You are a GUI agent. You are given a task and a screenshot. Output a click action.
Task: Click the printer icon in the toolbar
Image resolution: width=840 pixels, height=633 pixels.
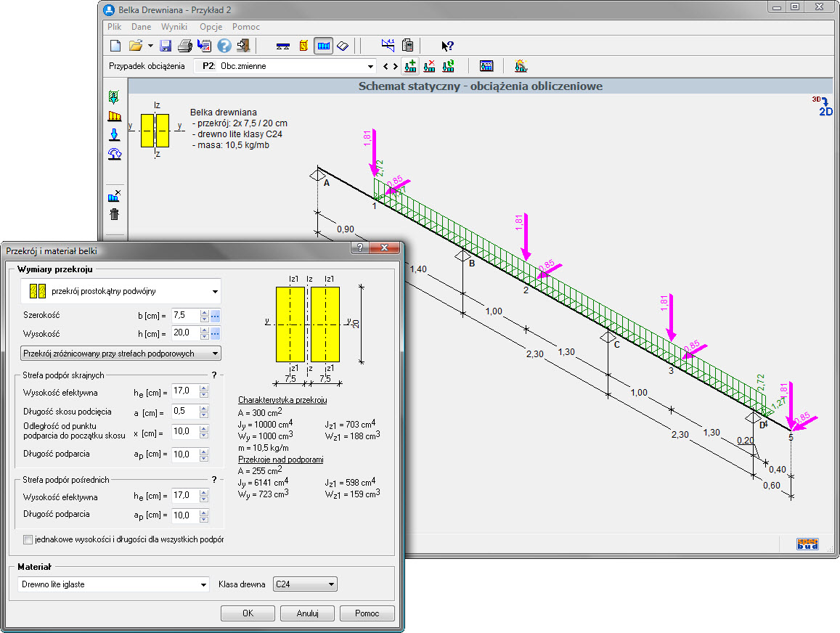(x=185, y=46)
